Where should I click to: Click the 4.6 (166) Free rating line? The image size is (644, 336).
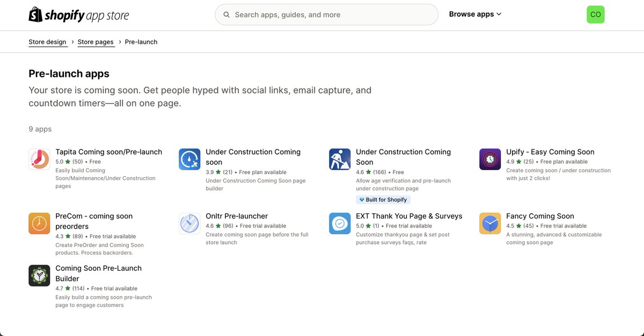coord(380,172)
